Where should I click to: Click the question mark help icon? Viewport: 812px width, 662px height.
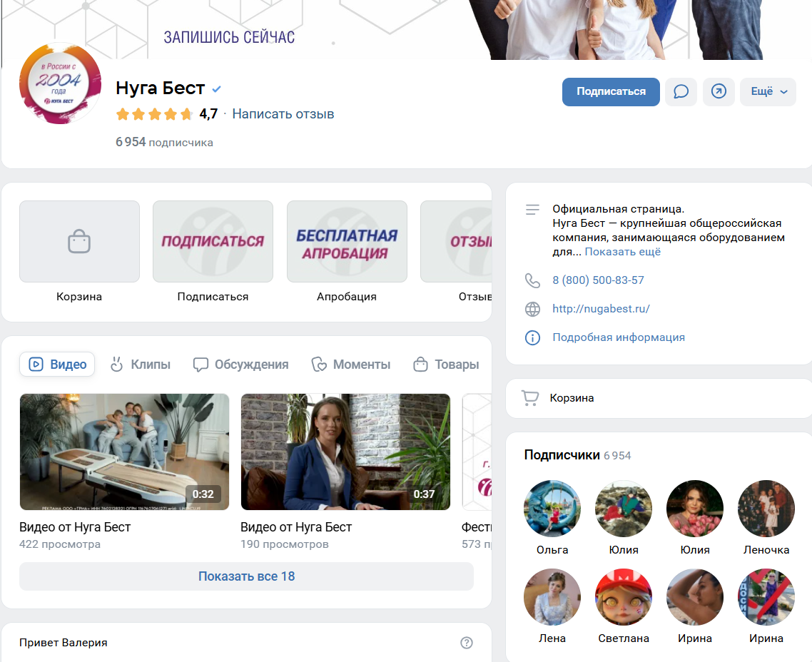(x=467, y=642)
